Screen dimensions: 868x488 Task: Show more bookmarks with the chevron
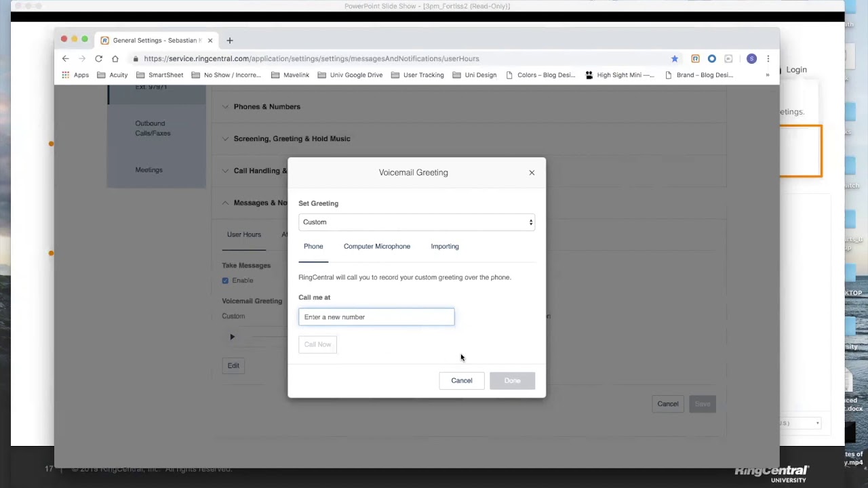[767, 75]
